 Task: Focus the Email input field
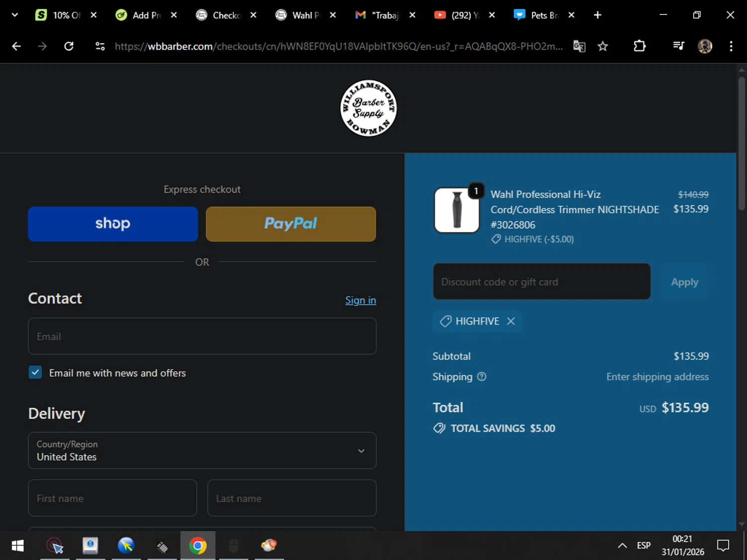[x=202, y=336]
